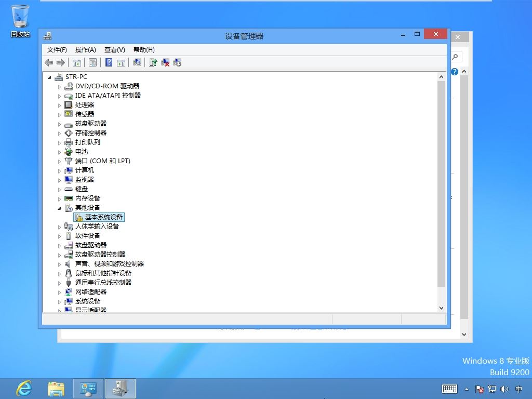Click the 基本系统设备 warning icon
This screenshot has width=532, height=399.
pyautogui.click(x=79, y=217)
